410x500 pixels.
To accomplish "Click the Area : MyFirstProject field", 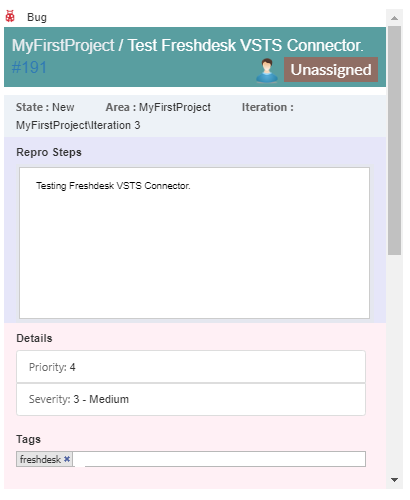I will tap(158, 107).
